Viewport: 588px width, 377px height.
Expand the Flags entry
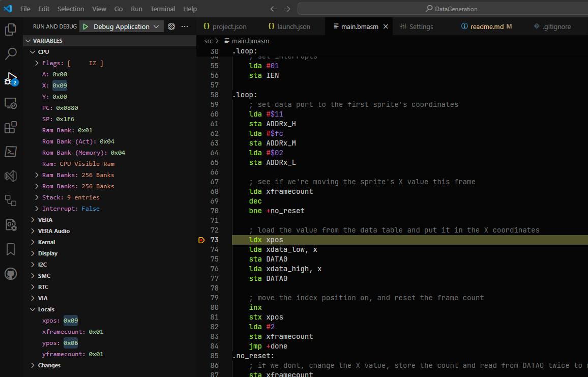point(37,63)
